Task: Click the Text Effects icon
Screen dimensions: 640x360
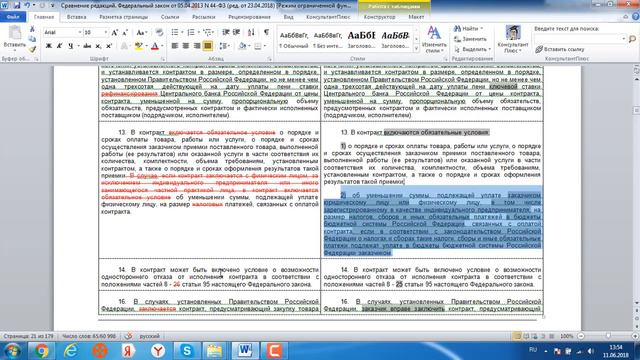Action: (124, 46)
